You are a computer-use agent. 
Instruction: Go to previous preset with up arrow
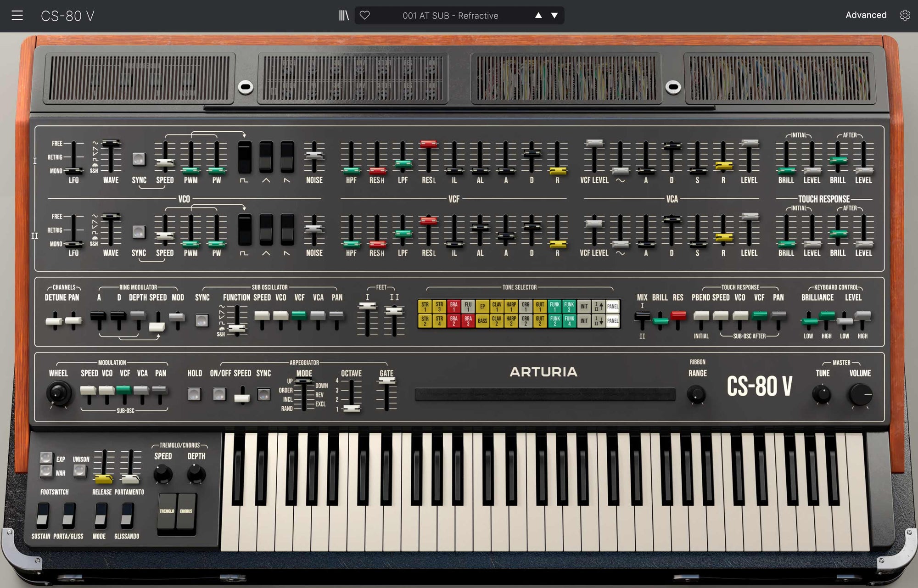point(538,15)
